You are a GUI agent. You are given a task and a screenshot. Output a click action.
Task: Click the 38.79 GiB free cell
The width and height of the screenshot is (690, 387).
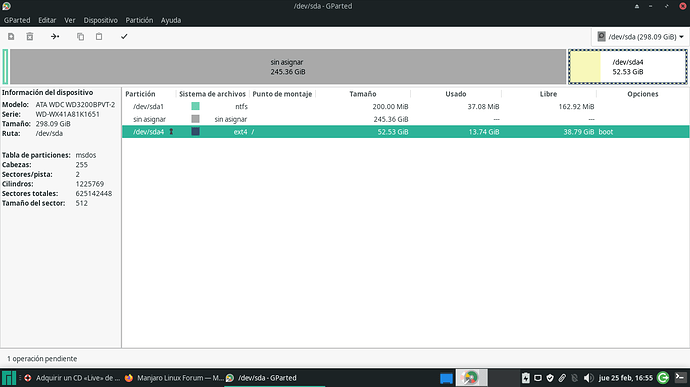coord(578,132)
